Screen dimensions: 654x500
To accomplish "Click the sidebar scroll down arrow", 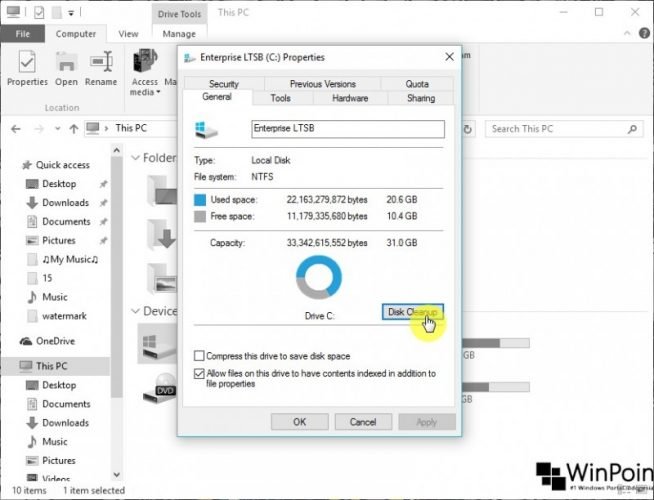I will point(117,475).
